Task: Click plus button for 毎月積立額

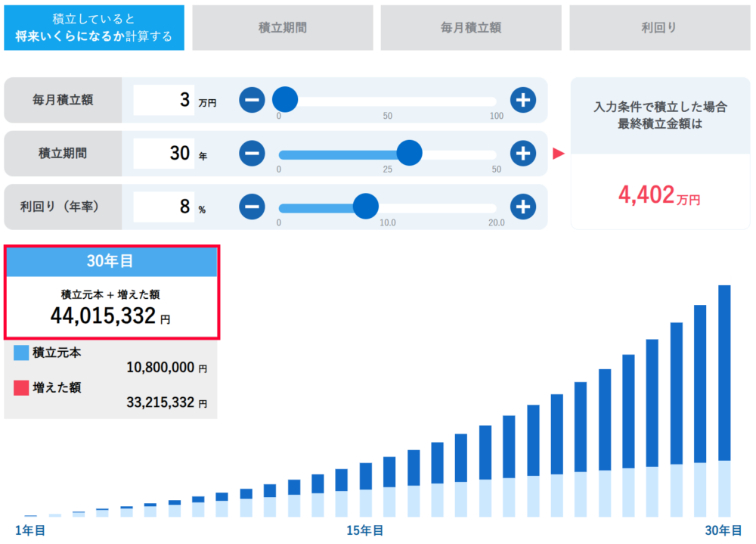Action: (x=522, y=99)
